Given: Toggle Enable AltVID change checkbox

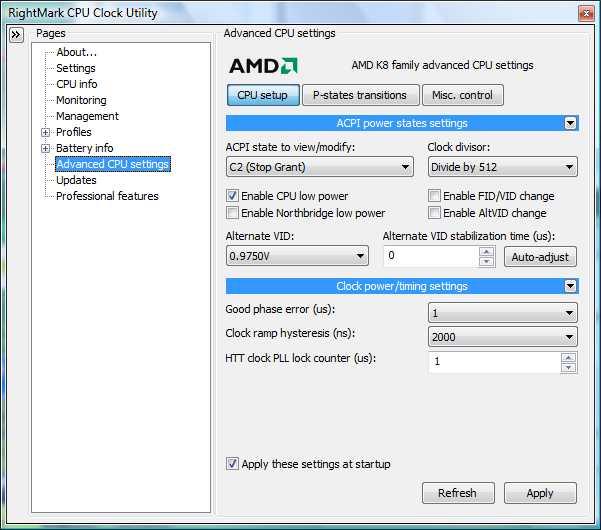Looking at the screenshot, I should (434, 213).
